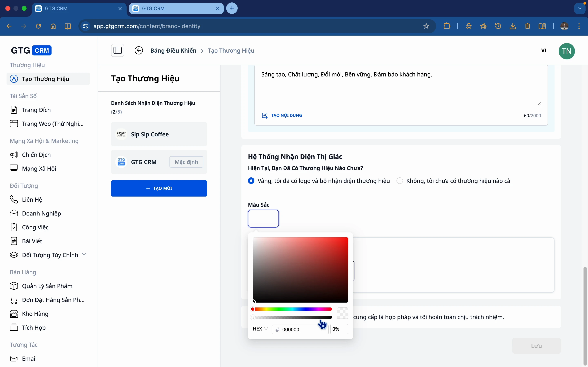Click the TN user avatar

(566, 51)
